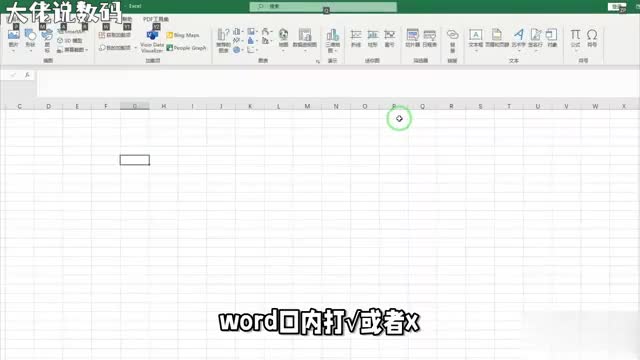Click inside the formula bar
The height and width of the screenshot is (360, 640).
click(x=337, y=84)
